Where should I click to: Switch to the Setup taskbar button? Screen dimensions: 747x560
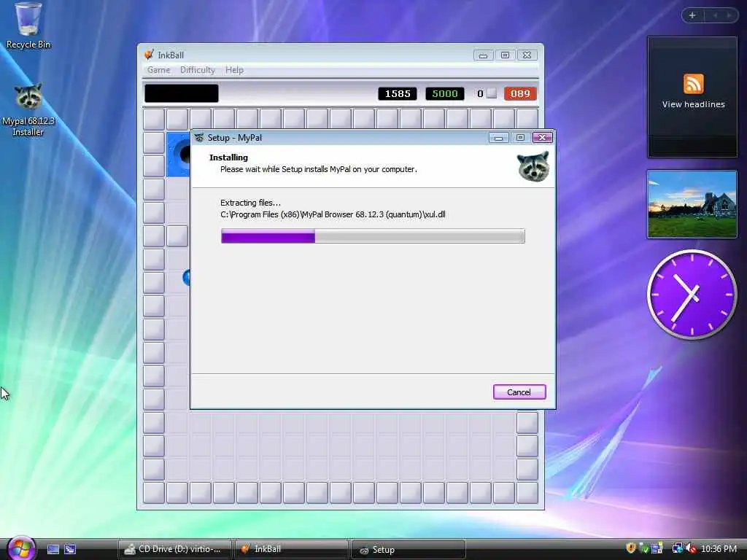[408, 550]
